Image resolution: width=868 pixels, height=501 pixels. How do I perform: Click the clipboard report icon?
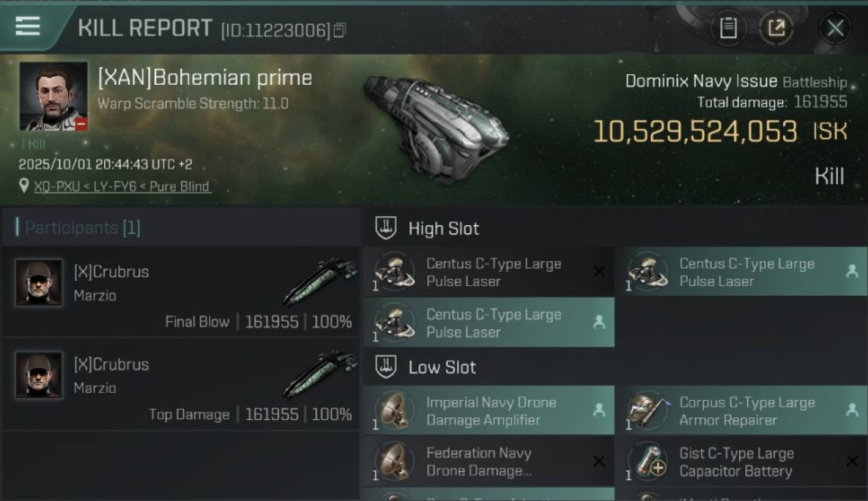tap(728, 28)
